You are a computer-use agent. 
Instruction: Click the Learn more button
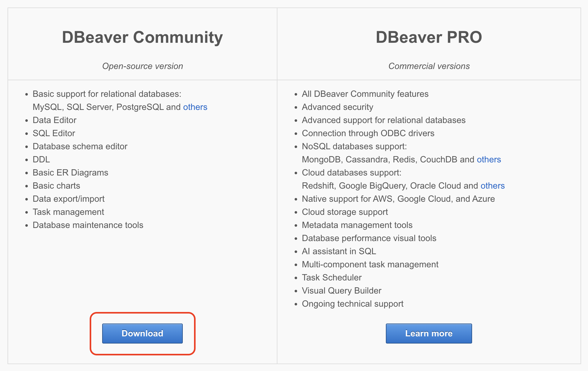429,334
